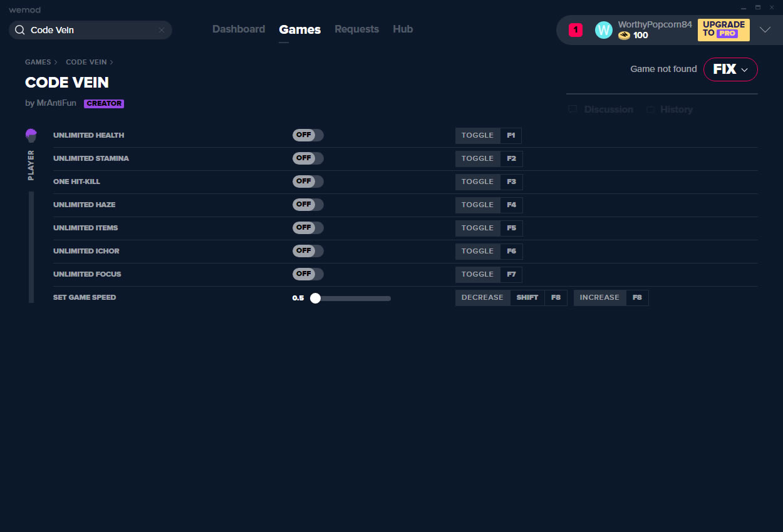The width and height of the screenshot is (783, 532).
Task: Click the search magnifier icon
Action: [x=19, y=30]
